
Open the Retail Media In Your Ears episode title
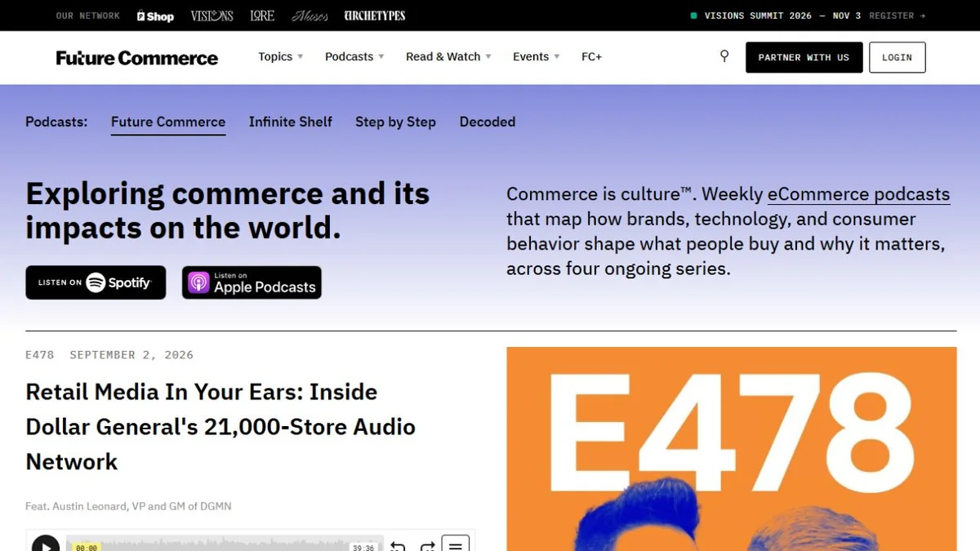pyautogui.click(x=220, y=427)
